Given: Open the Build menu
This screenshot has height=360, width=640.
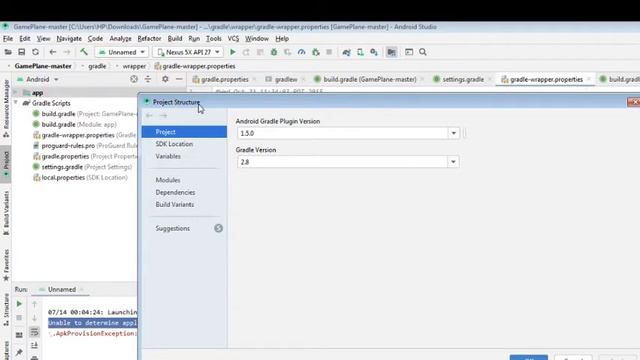Looking at the screenshot, I should click(175, 39).
